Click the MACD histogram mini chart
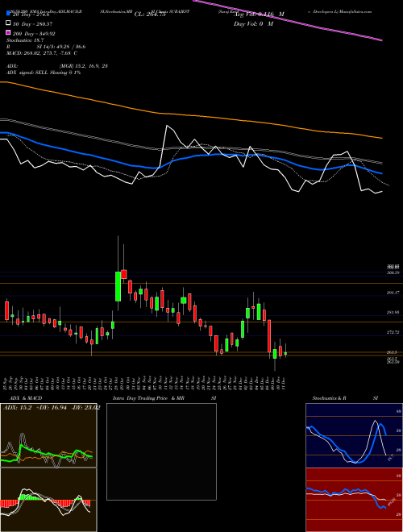This screenshot has height=532, width=403. pyautogui.click(x=48, y=500)
